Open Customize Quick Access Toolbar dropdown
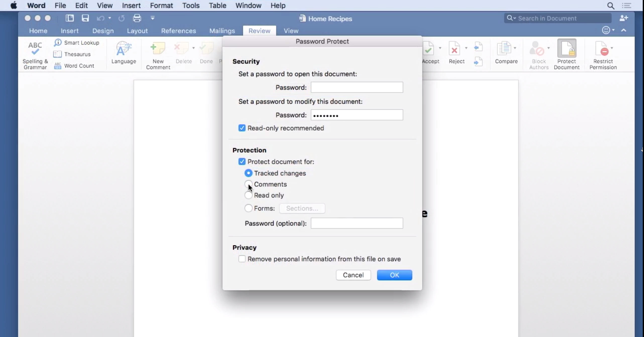The width and height of the screenshot is (644, 337). (x=152, y=18)
